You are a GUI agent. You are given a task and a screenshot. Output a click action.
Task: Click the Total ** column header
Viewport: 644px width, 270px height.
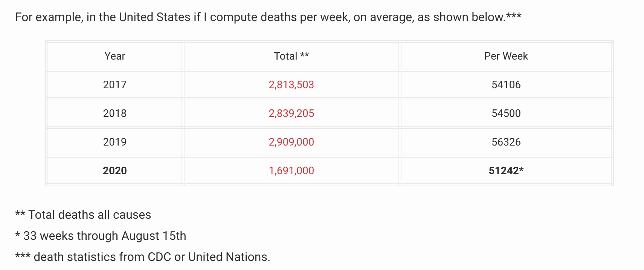pos(291,56)
